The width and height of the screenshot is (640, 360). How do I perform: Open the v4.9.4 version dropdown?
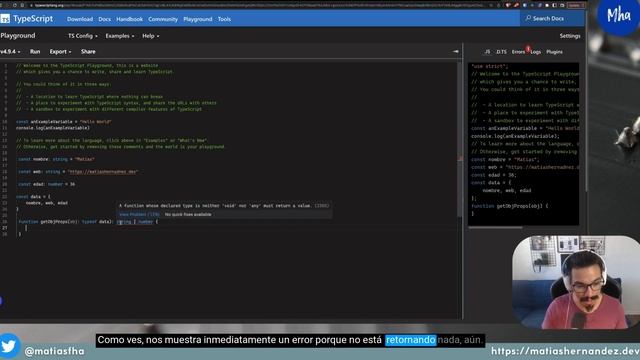pos(10,52)
